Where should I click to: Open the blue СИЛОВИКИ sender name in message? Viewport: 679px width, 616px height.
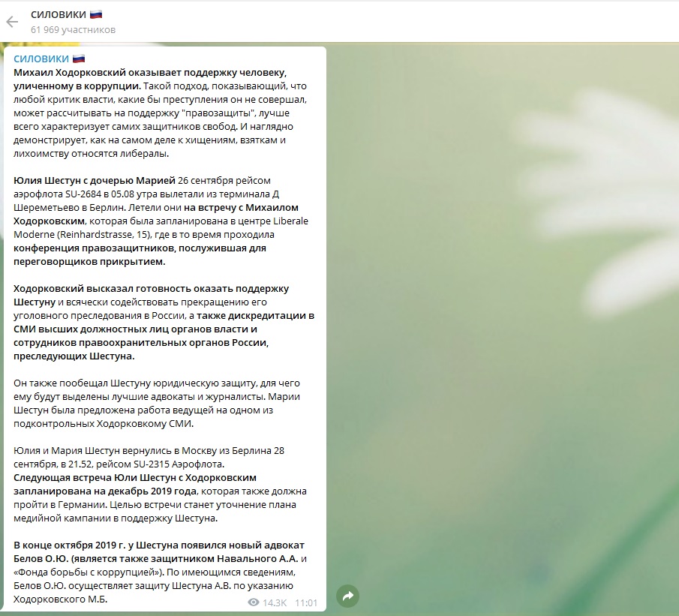41,59
